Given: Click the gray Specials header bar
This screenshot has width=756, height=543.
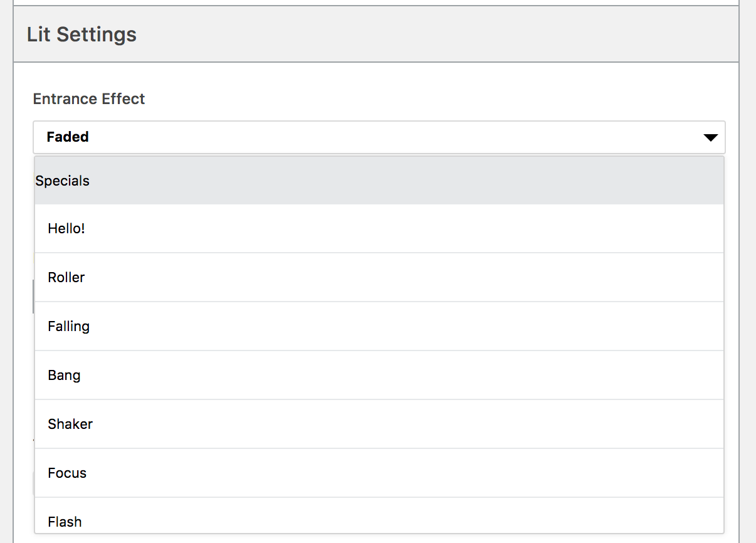Looking at the screenshot, I should tap(379, 181).
